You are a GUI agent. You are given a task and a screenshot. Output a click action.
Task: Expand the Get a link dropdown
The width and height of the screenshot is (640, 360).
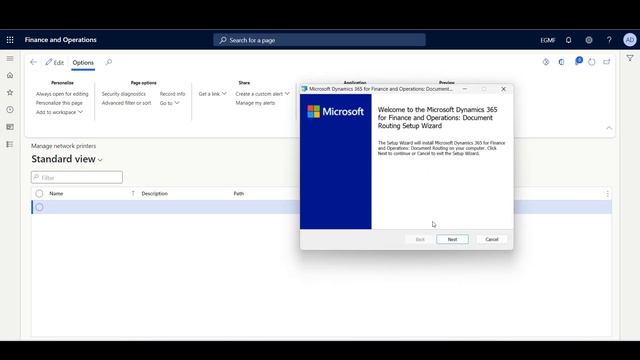coord(212,94)
